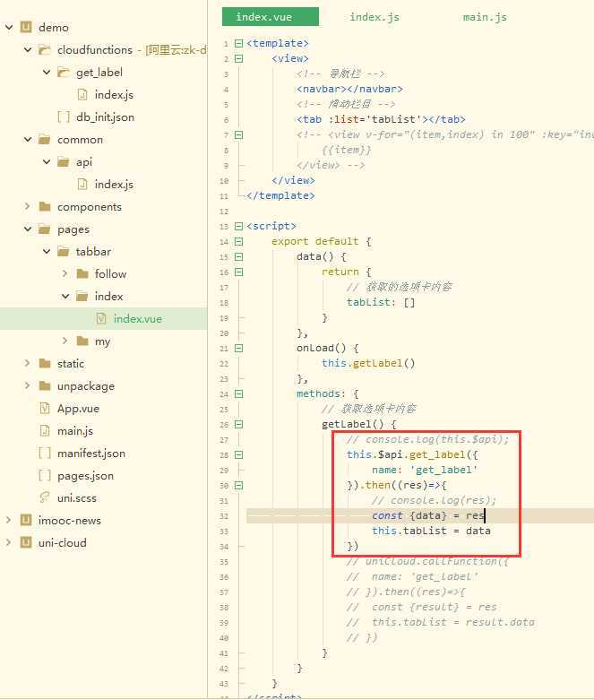This screenshot has width=594, height=700.
Task: Click the static folder icon
Action: 45,363
